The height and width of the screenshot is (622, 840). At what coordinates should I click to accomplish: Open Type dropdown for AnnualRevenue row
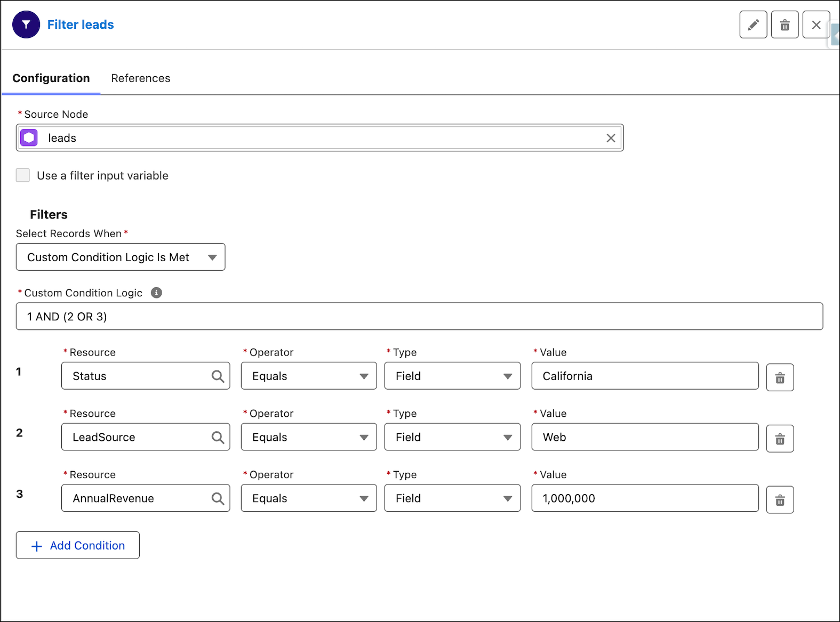452,498
